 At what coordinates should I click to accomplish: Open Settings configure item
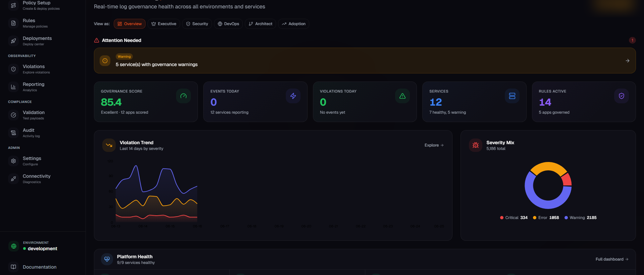click(43, 161)
